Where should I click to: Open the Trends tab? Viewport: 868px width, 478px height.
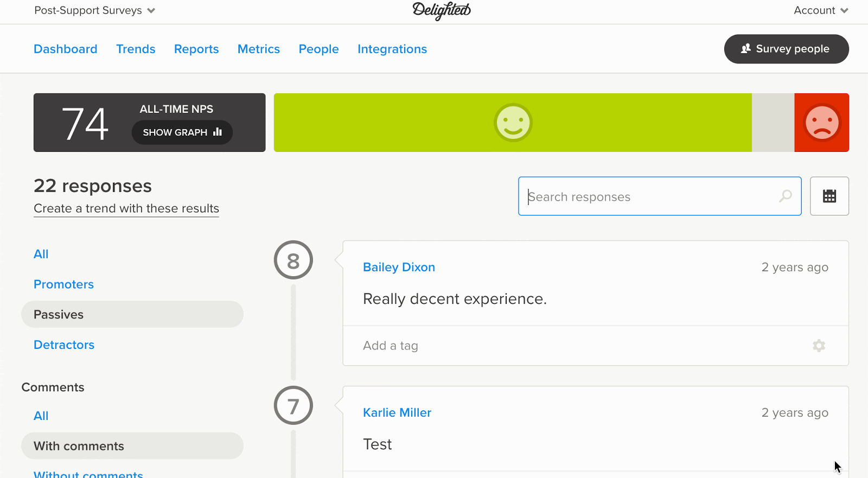tap(136, 49)
